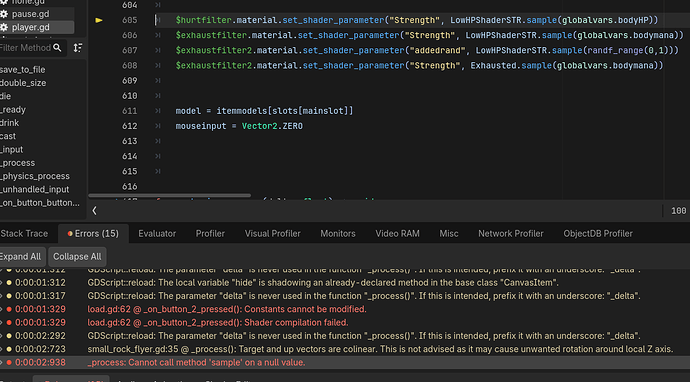This screenshot has height=382, width=690.
Task: Click the Vector2.ZERO text on line 612
Action: coord(272,126)
